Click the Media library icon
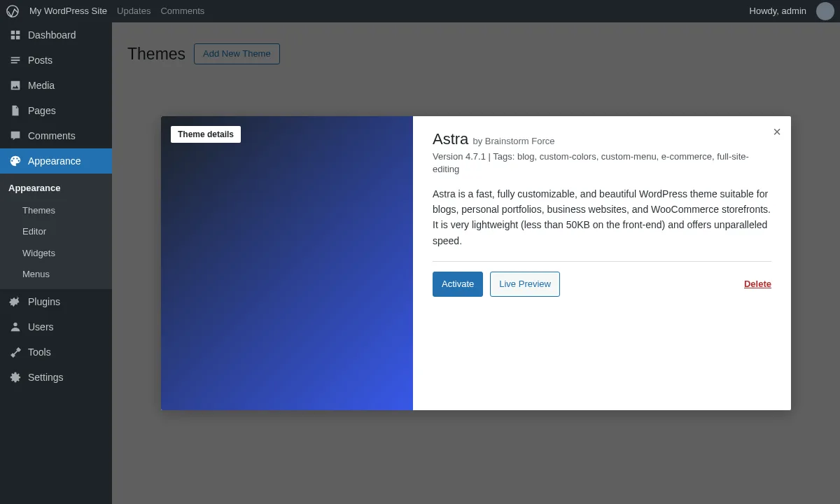The height and width of the screenshot is (504, 840). [15, 85]
